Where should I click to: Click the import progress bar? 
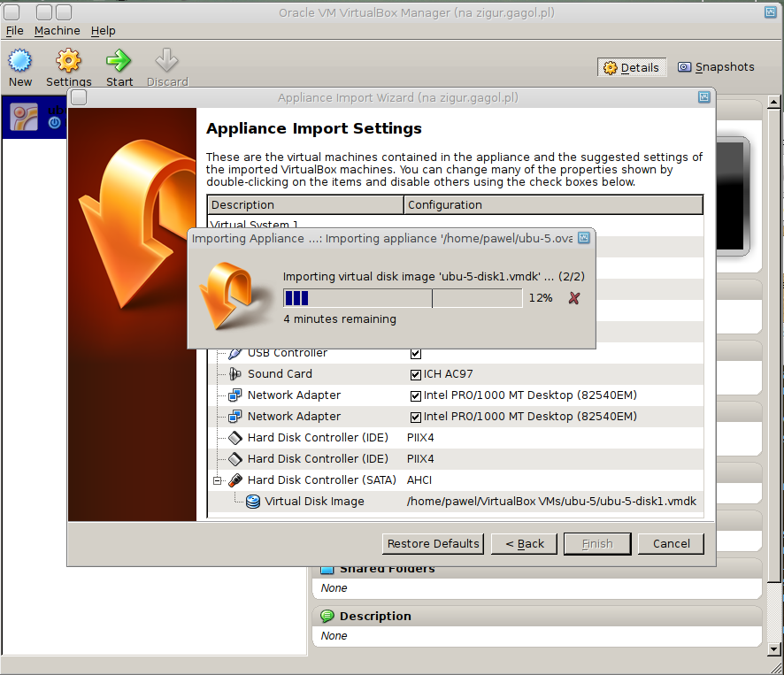coord(402,298)
